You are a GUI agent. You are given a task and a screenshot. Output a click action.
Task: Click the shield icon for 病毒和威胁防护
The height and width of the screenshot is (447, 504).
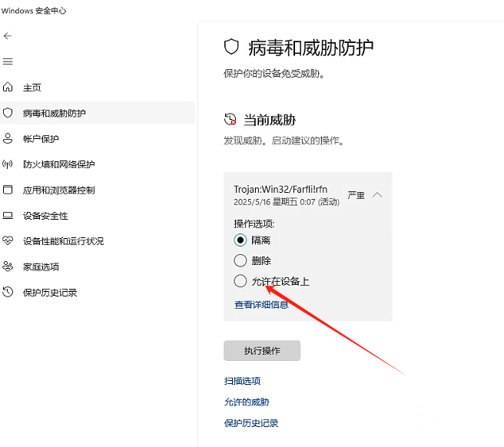tap(8, 113)
